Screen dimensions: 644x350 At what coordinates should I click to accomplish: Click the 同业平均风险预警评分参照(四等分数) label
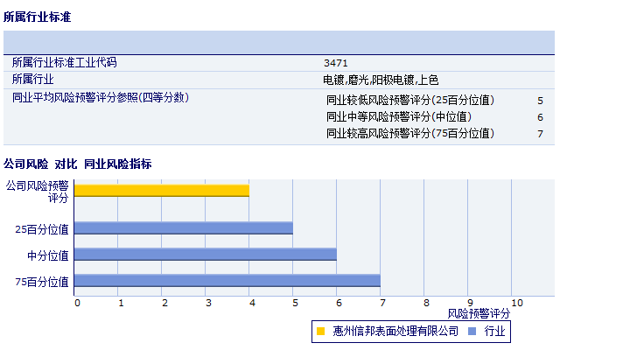(100, 97)
